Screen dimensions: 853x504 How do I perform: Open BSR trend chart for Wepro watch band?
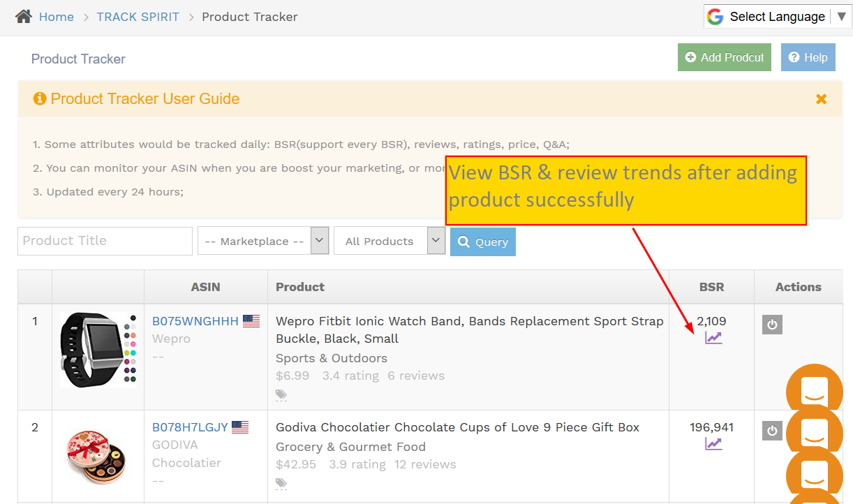point(713,338)
